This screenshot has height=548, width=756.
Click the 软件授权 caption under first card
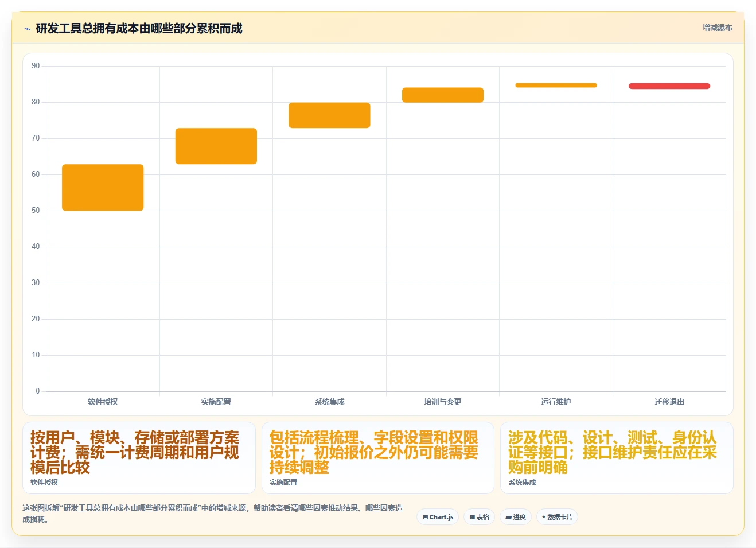click(44, 483)
